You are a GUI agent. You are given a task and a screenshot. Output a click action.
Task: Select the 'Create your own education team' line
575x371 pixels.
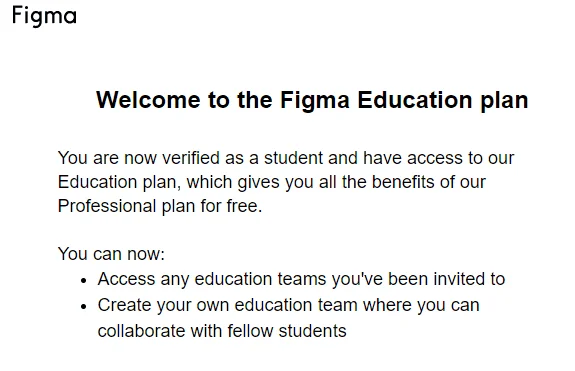[x=289, y=305]
